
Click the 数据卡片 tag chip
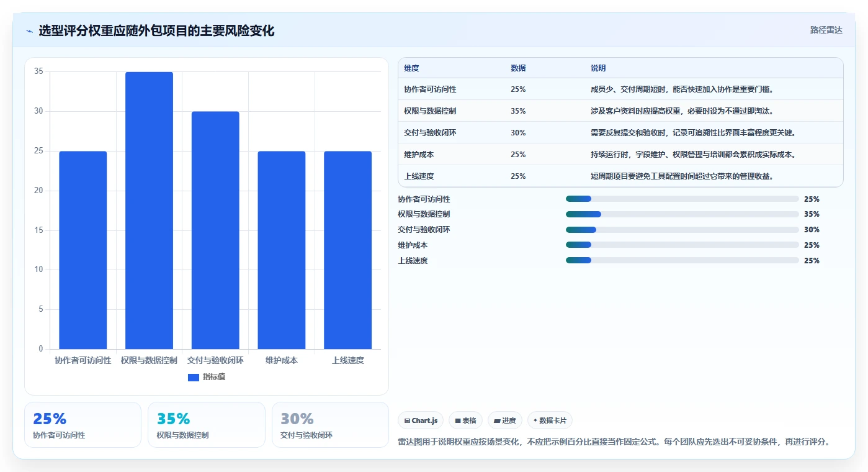[550, 420]
